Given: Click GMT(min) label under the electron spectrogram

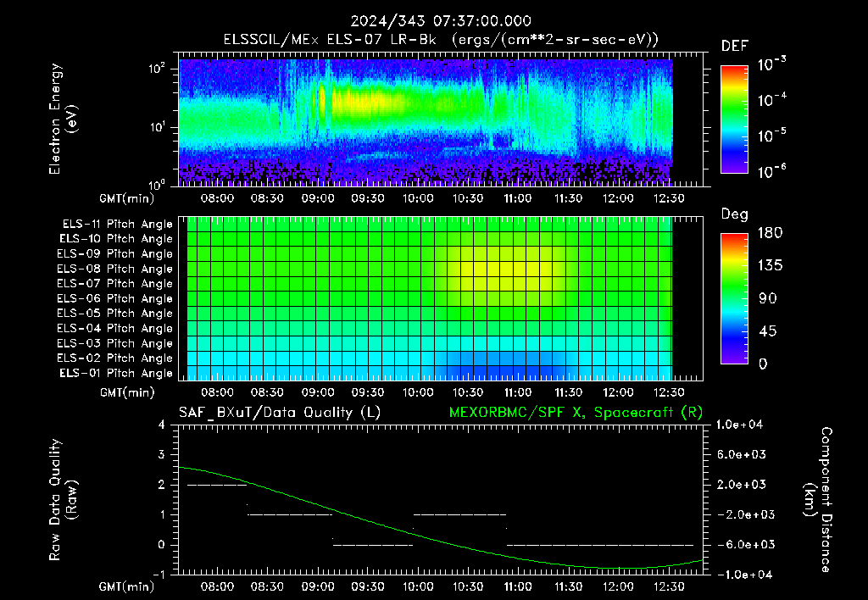Looking at the screenshot, I should pos(127,198).
